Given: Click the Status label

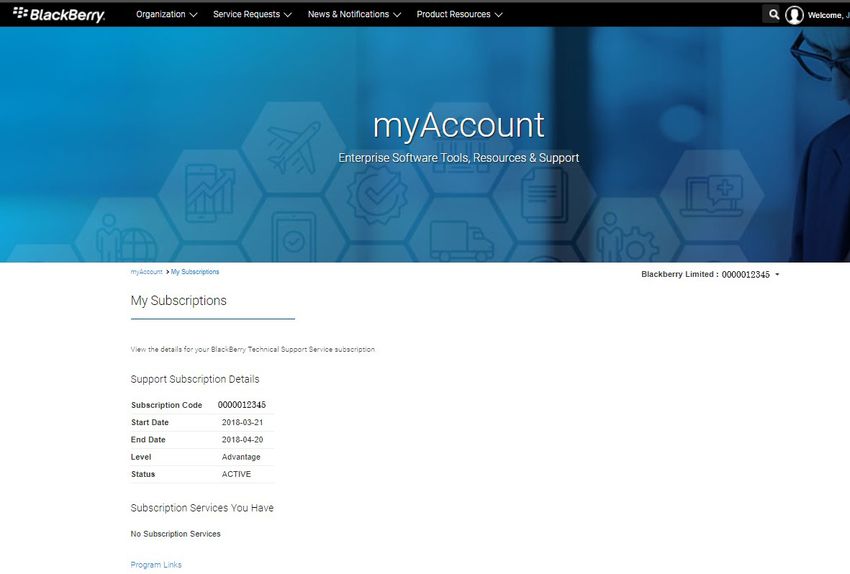Looking at the screenshot, I should pos(143,474).
